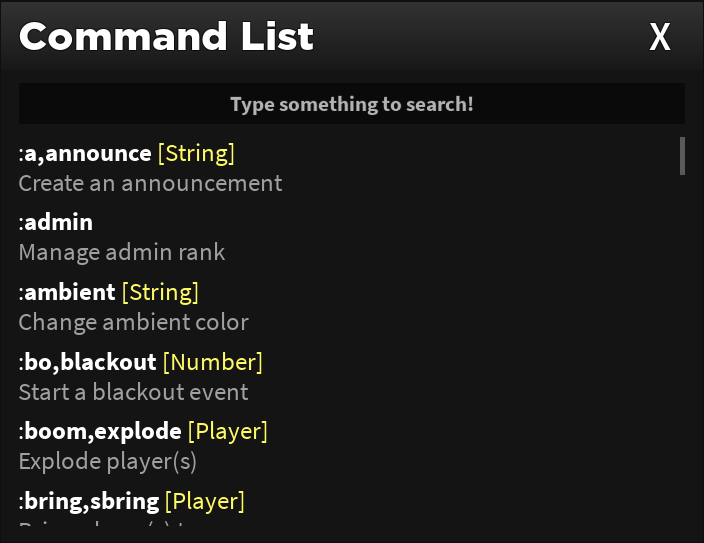This screenshot has width=704, height=543.
Task: Click the search commands input field
Action: [x=352, y=104]
